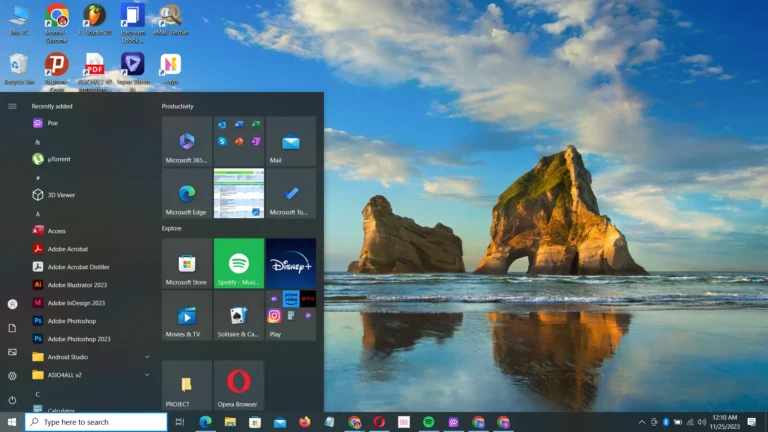Launch Microsoft Edge from its Start tile

click(x=187, y=193)
